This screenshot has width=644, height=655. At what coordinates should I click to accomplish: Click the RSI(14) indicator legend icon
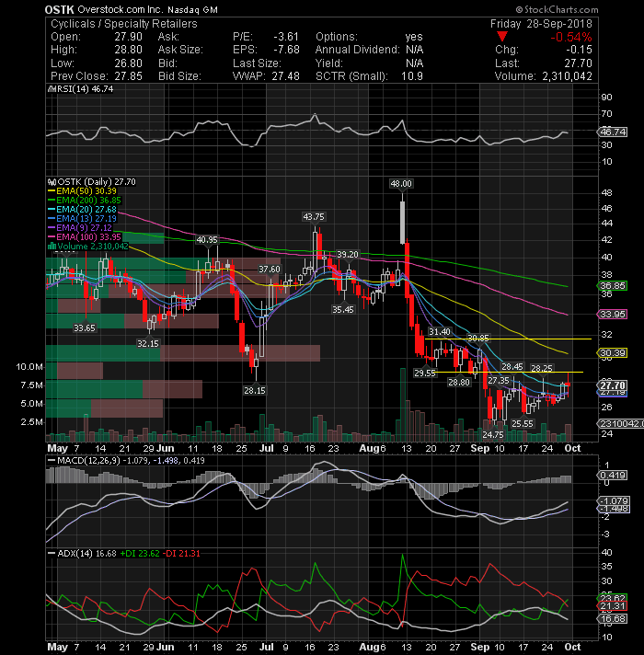click(x=52, y=89)
